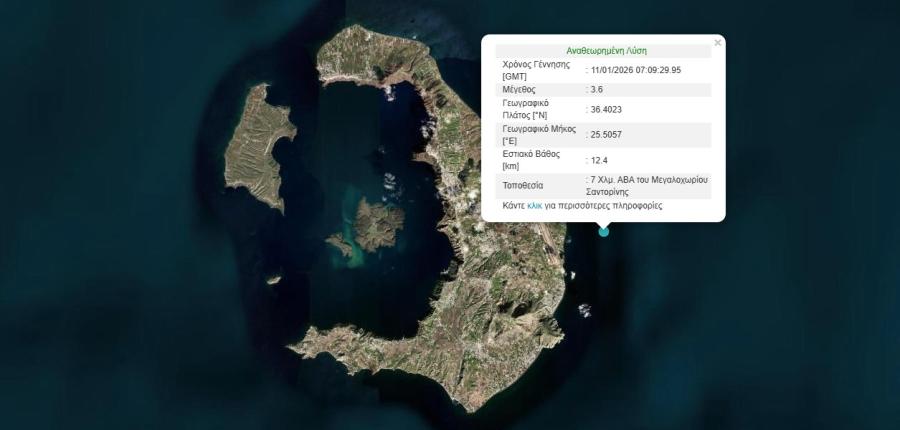Close the earthquake info popup
Image resolution: width=900 pixels, height=430 pixels.
click(x=717, y=42)
